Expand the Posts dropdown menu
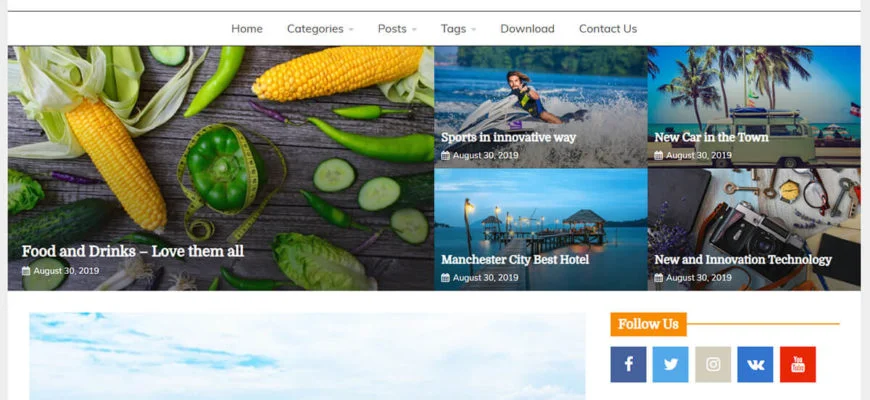Image resolution: width=870 pixels, height=400 pixels. (x=397, y=29)
